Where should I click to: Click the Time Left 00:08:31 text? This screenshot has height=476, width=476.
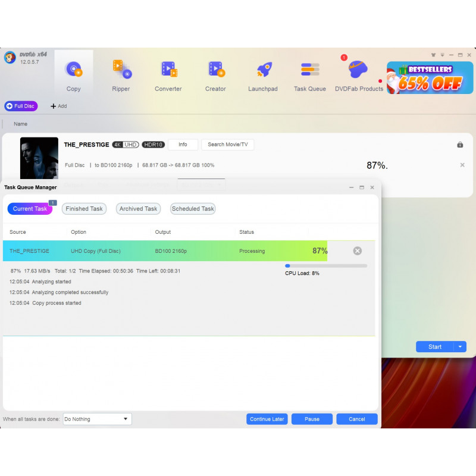click(x=158, y=271)
